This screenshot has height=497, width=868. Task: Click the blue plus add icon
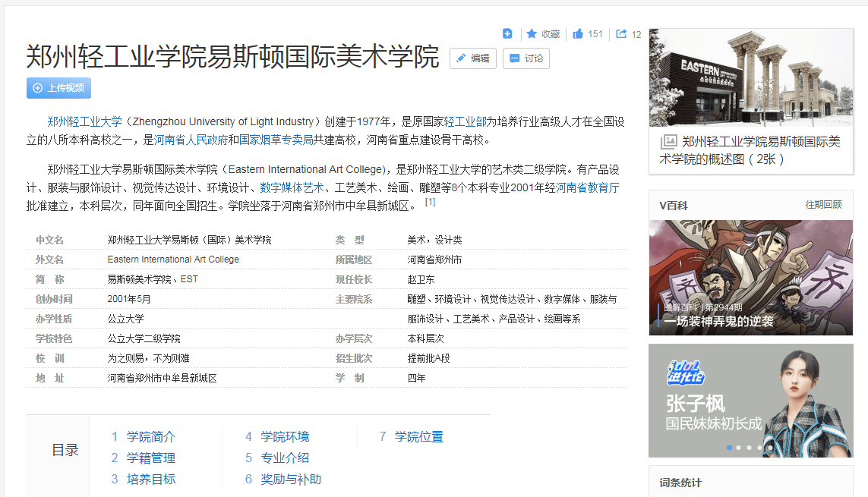tap(507, 33)
